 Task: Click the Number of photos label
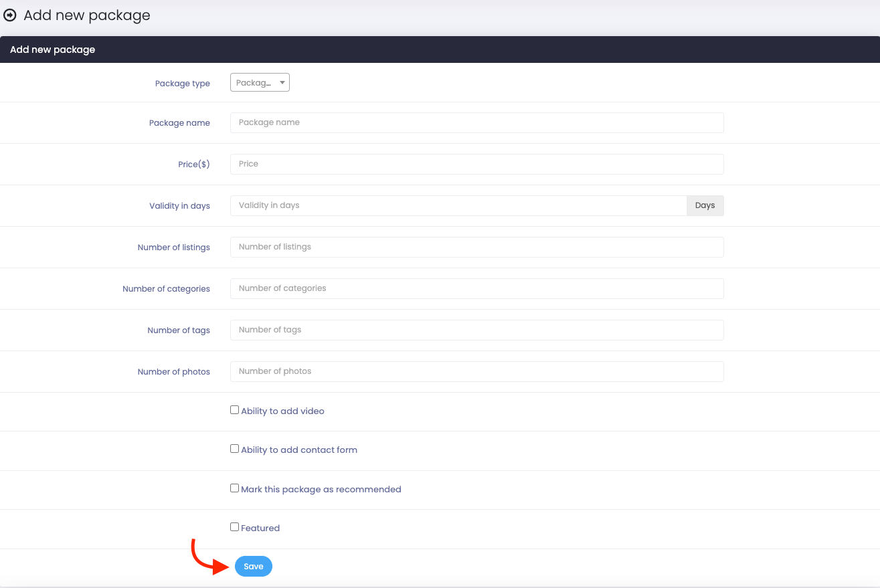click(174, 372)
